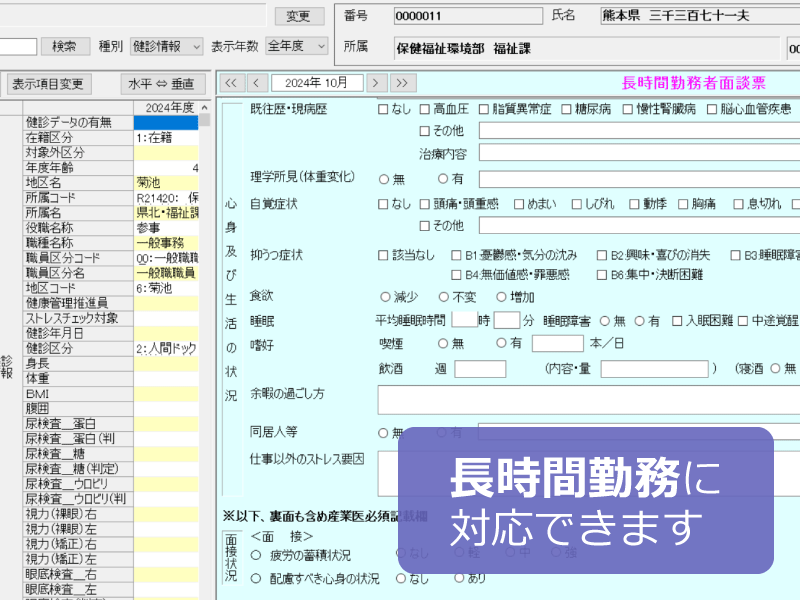Click the 治療内容 text field
800x600 pixels.
[638, 154]
